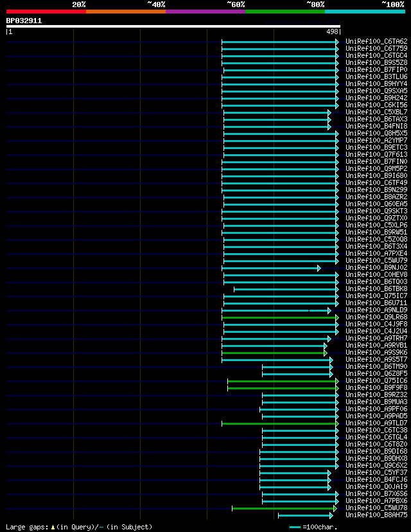Screen dimensions: 411x532
Task: Click the white BP032911 query sequence bar
Action: tap(173, 26)
